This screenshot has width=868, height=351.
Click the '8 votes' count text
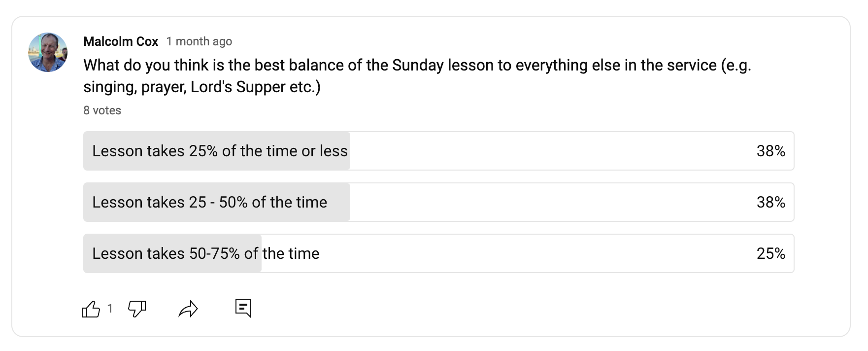(102, 110)
